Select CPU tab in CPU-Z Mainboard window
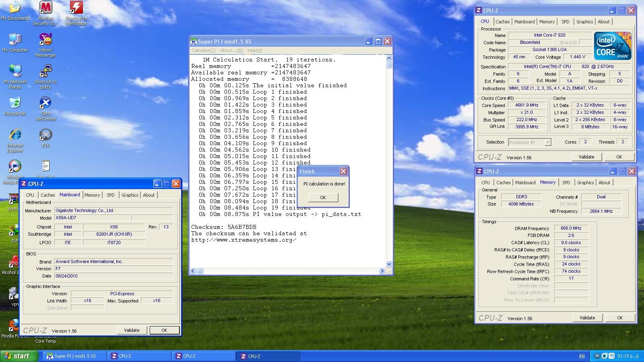This screenshot has width=644, height=362. click(30, 195)
